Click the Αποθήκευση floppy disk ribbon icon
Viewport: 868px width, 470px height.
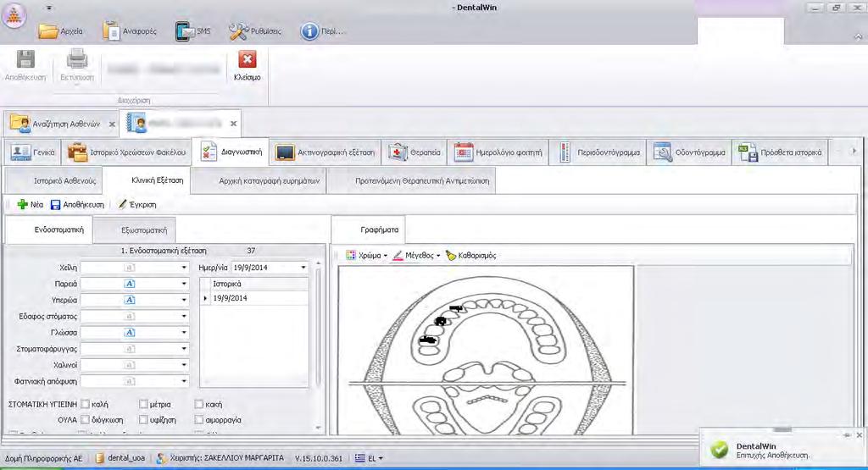tap(25, 59)
